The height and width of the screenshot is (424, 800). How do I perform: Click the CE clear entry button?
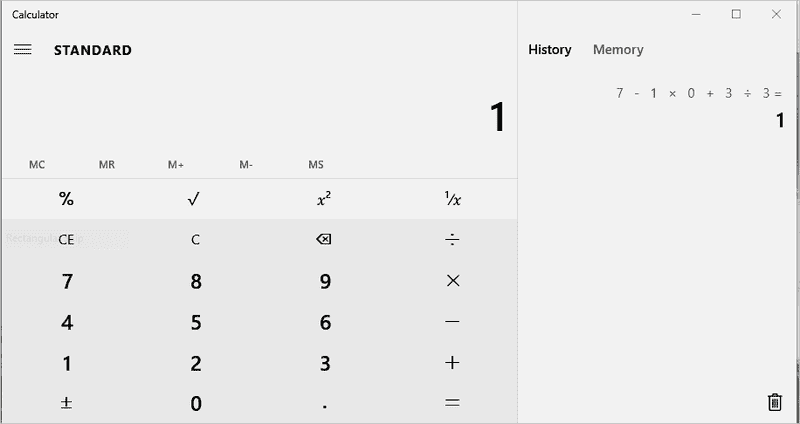point(66,240)
